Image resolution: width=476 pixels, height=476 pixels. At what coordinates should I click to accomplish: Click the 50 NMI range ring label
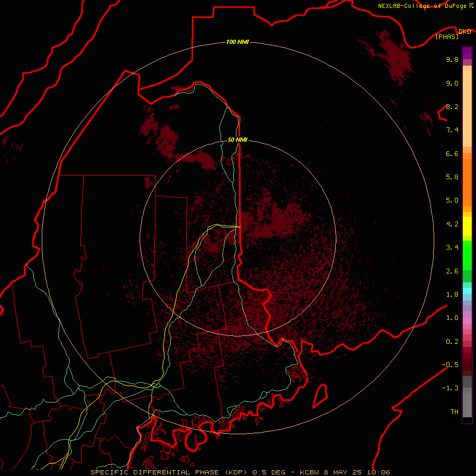pyautogui.click(x=237, y=140)
